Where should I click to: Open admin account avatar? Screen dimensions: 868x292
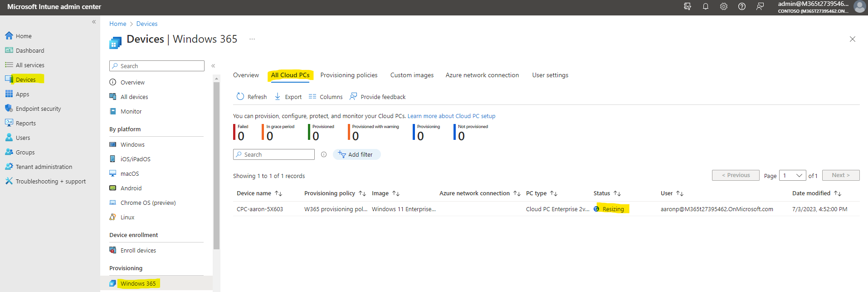pos(859,7)
